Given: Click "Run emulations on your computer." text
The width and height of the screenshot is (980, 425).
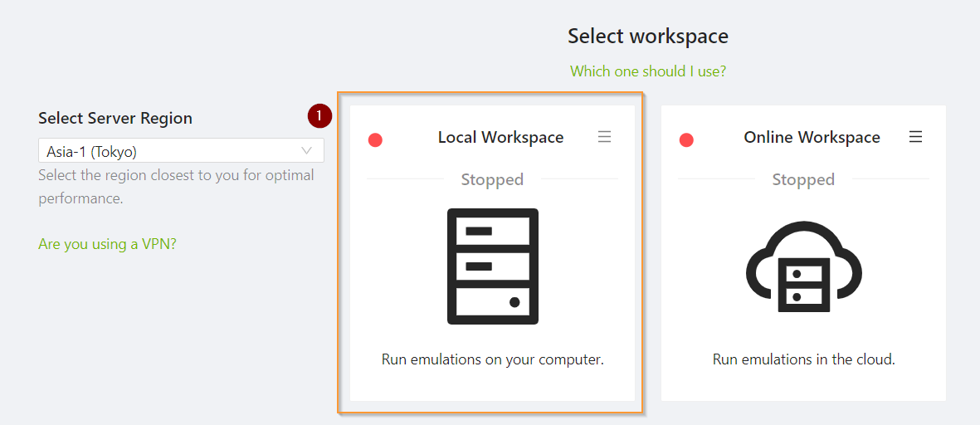Looking at the screenshot, I should click(x=493, y=360).
